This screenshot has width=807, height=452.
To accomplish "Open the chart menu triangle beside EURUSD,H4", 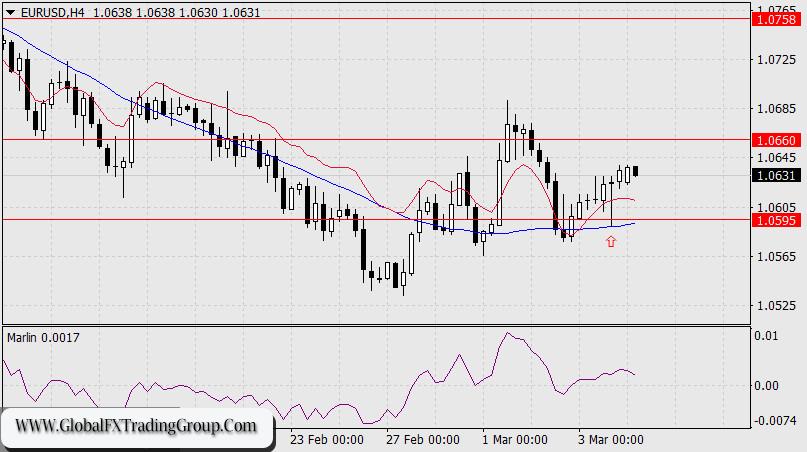I will tap(10, 12).
